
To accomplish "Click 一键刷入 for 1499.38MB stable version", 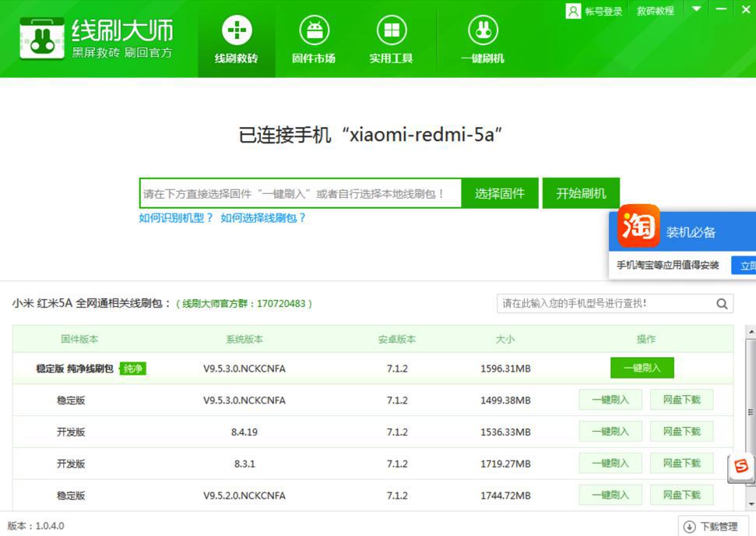I will [x=610, y=400].
